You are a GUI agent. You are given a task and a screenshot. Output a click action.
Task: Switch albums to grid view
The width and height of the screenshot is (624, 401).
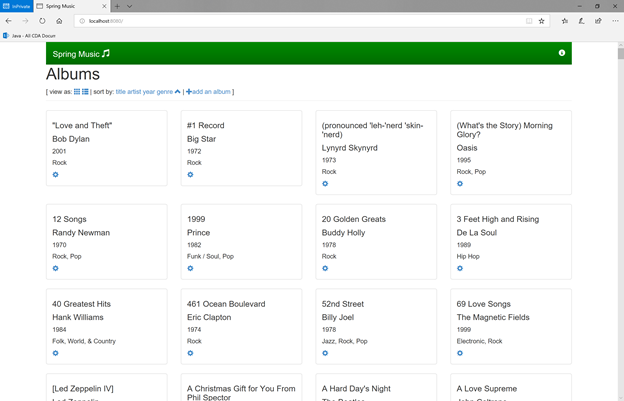(77, 92)
